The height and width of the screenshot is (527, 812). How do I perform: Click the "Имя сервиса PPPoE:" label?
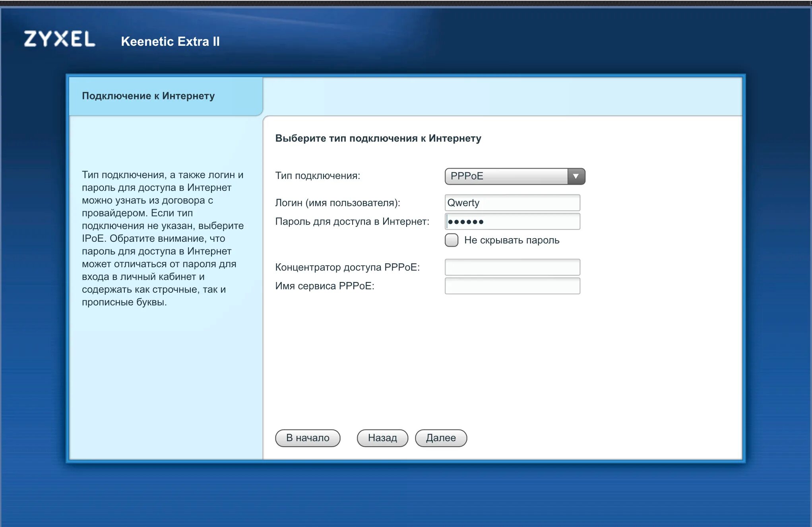coord(325,286)
